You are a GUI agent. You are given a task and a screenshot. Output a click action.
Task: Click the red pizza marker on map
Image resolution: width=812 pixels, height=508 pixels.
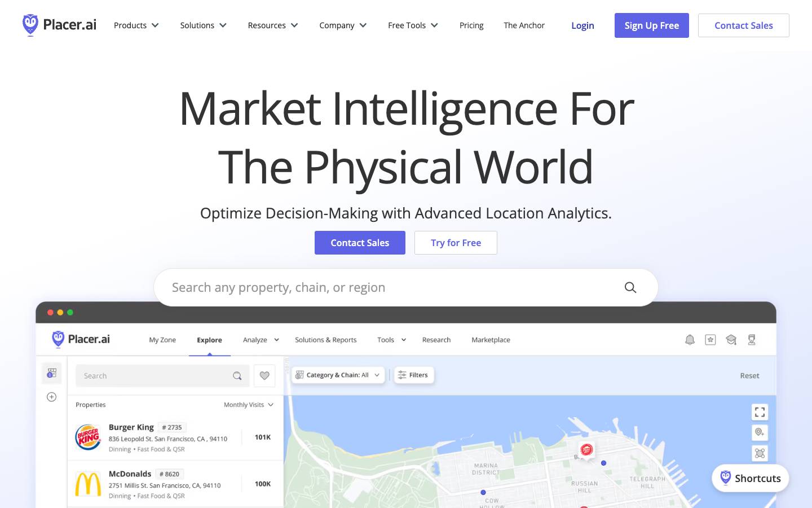pos(586,450)
